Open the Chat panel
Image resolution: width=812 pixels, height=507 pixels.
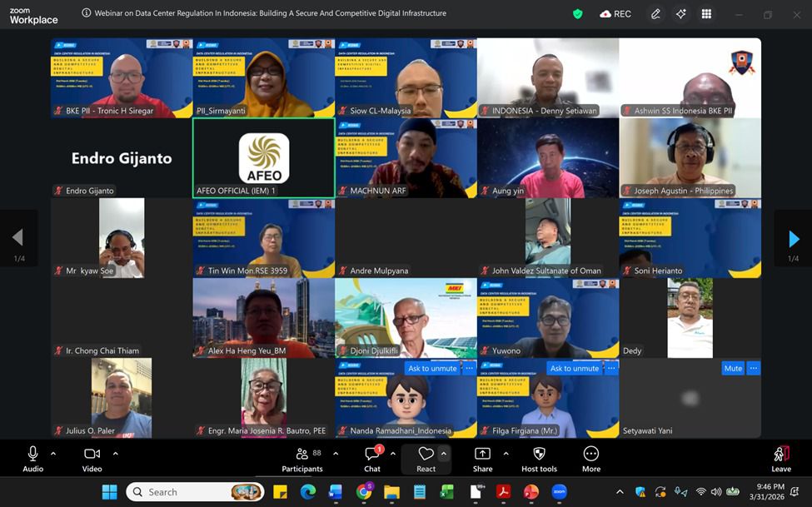[372, 459]
